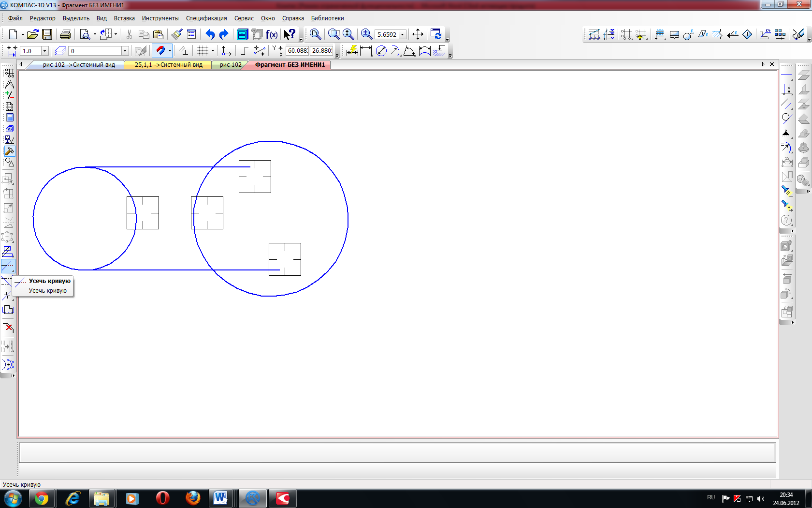Open Microsoft Word from taskbar

click(x=220, y=498)
